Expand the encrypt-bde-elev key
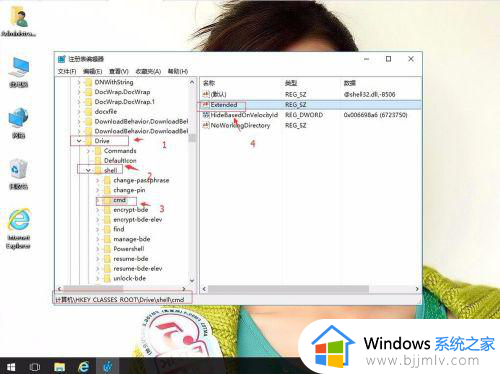Screen dimensions: 500x374 pyautogui.click(x=98, y=219)
